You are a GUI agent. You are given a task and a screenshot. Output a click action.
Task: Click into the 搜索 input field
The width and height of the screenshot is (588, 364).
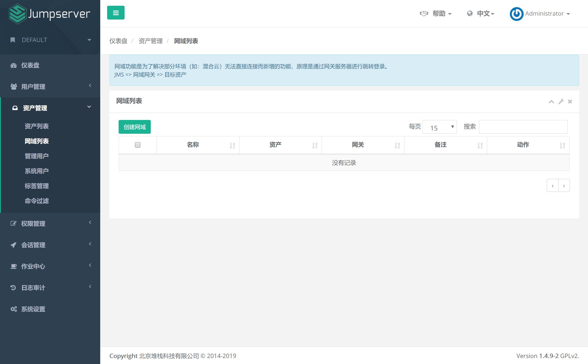pyautogui.click(x=523, y=127)
